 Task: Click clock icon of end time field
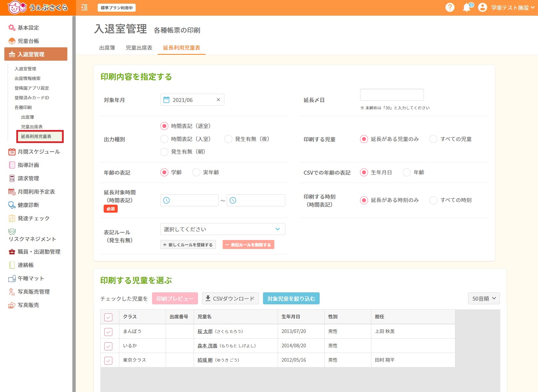click(x=233, y=200)
